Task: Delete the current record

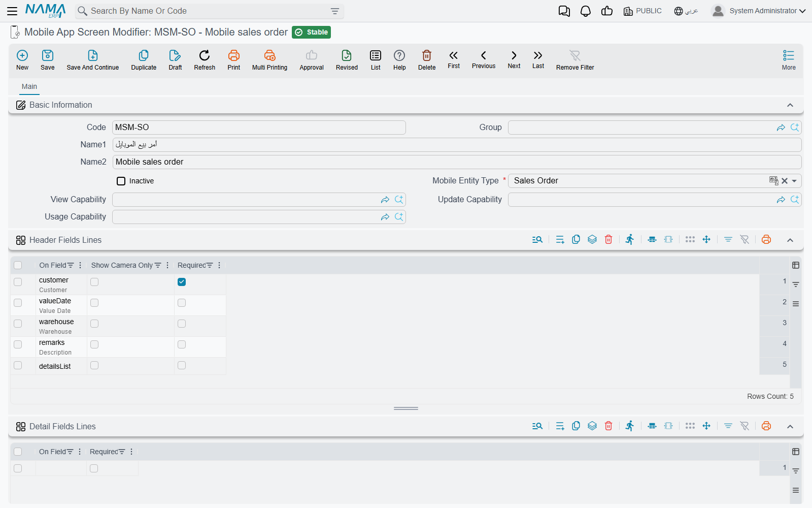Action: [x=427, y=60]
